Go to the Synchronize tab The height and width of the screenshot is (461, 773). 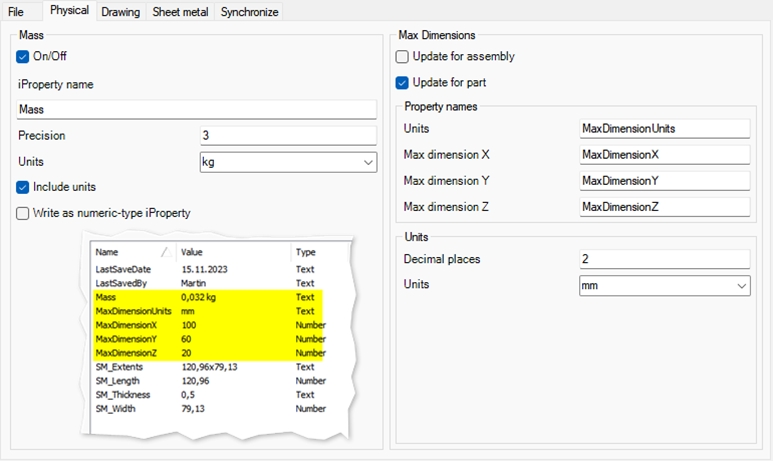249,12
